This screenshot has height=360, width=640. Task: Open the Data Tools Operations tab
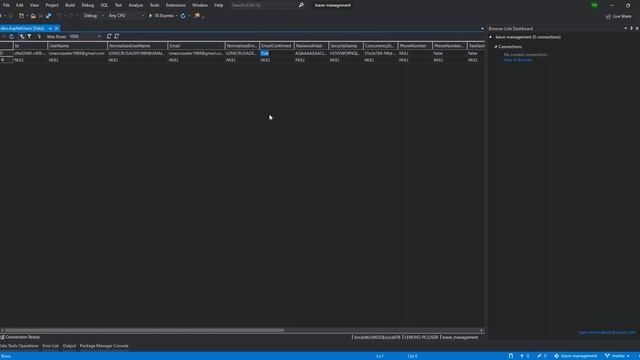click(x=19, y=346)
